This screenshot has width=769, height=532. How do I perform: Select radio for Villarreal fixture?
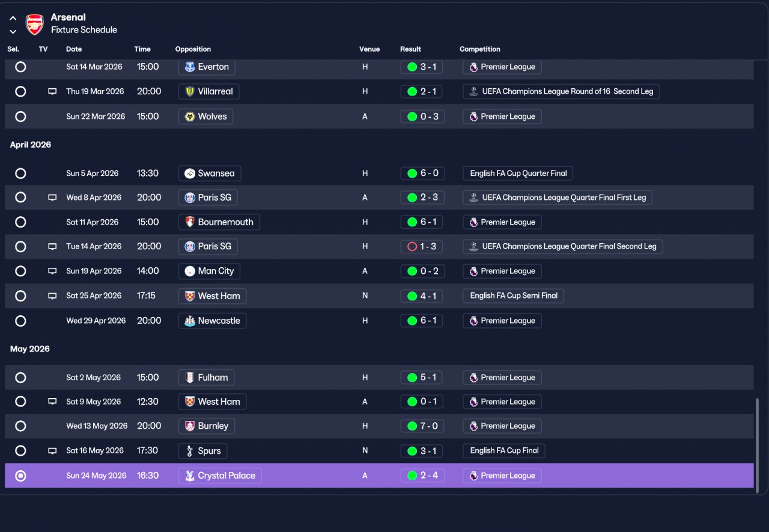pos(20,91)
